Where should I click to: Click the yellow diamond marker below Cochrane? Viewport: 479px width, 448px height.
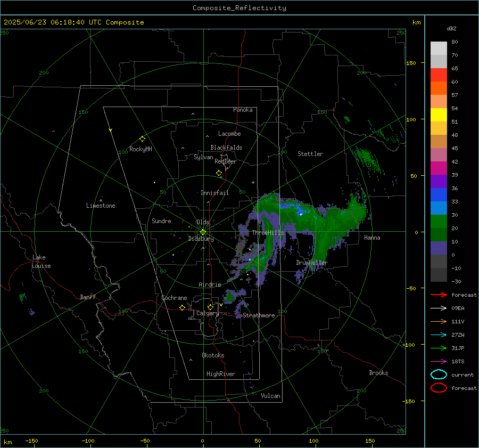[182, 308]
